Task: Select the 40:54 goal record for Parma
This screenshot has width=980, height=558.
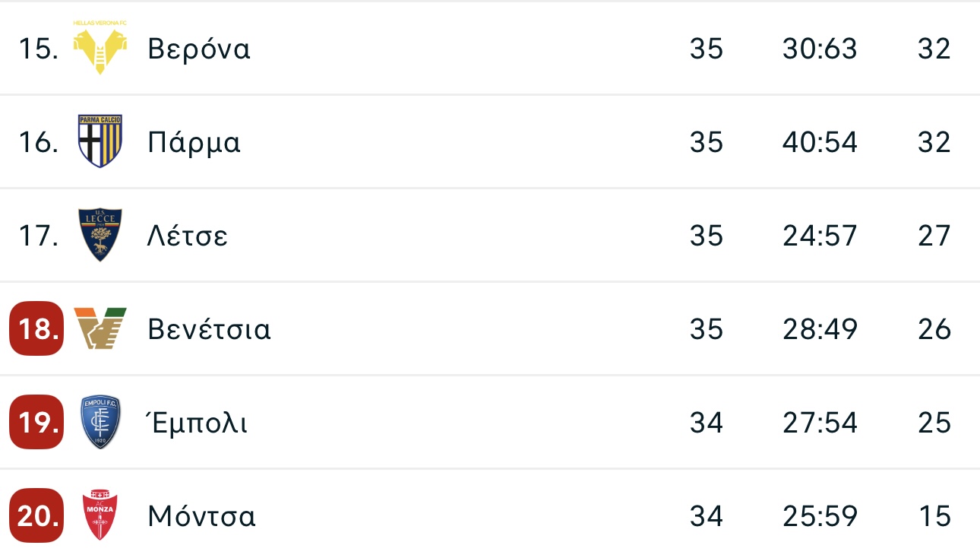Action: (820, 142)
